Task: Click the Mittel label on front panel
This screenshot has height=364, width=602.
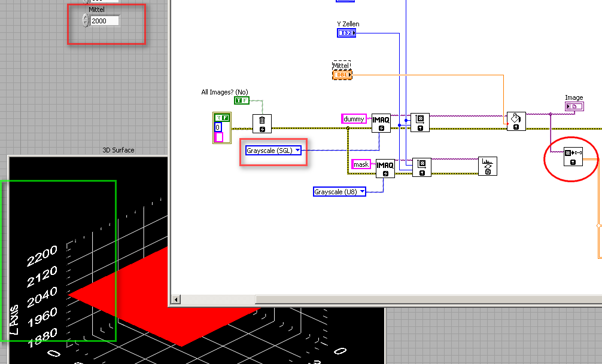Action: (96, 10)
